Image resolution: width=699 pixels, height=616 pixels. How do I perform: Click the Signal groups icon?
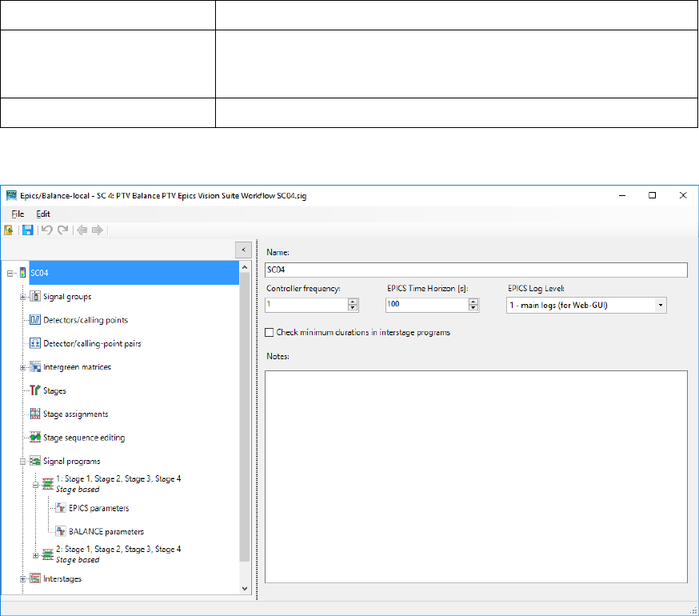pos(35,296)
